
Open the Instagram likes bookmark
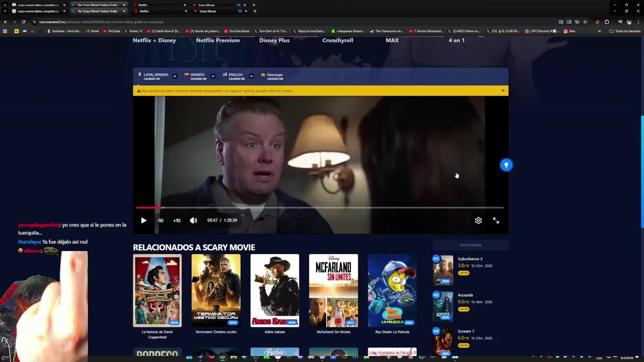tap(570, 31)
